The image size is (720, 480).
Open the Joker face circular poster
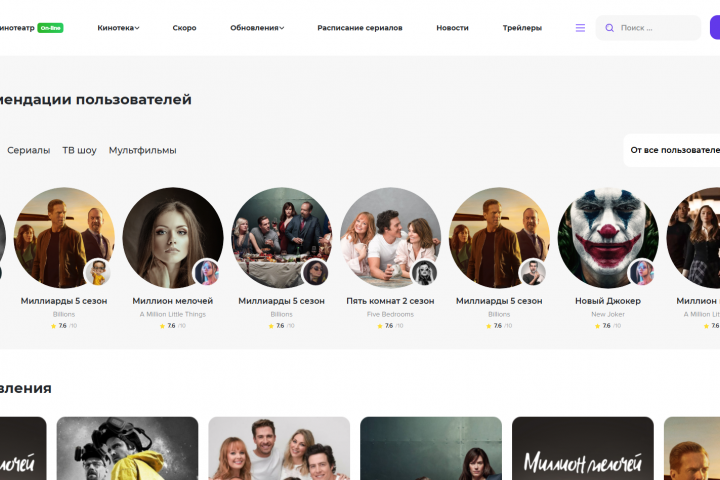pyautogui.click(x=608, y=237)
